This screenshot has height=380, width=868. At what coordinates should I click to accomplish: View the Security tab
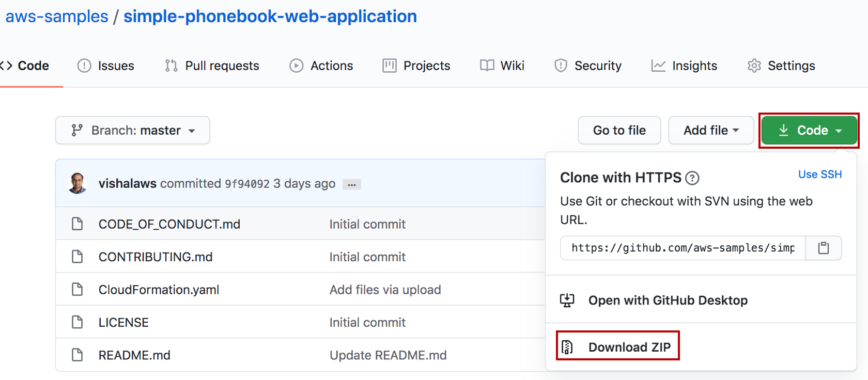click(588, 66)
